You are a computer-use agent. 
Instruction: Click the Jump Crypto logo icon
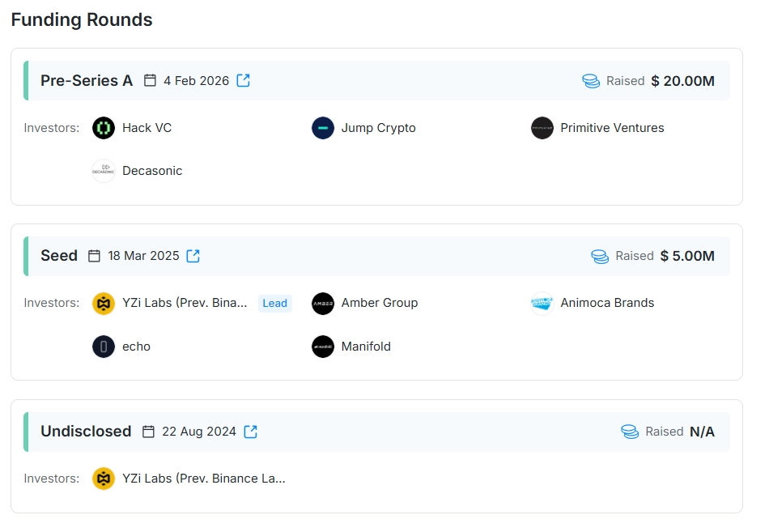tap(323, 128)
